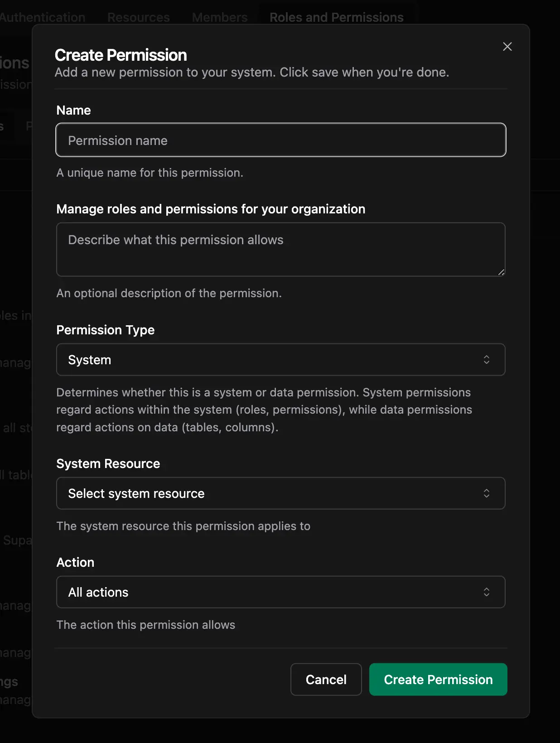560x743 pixels.
Task: Click the chevron icon on the System Resource select
Action: 487,493
